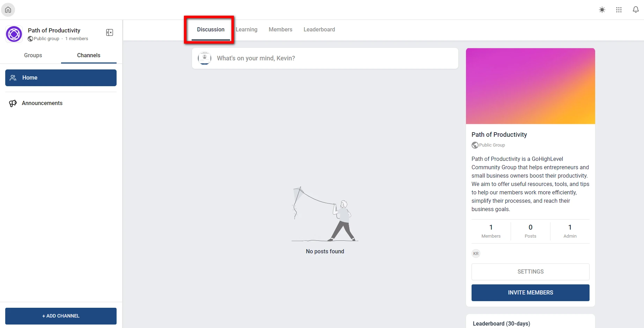Click the Public Group globe icon in card
The height and width of the screenshot is (328, 644).
pyautogui.click(x=475, y=145)
